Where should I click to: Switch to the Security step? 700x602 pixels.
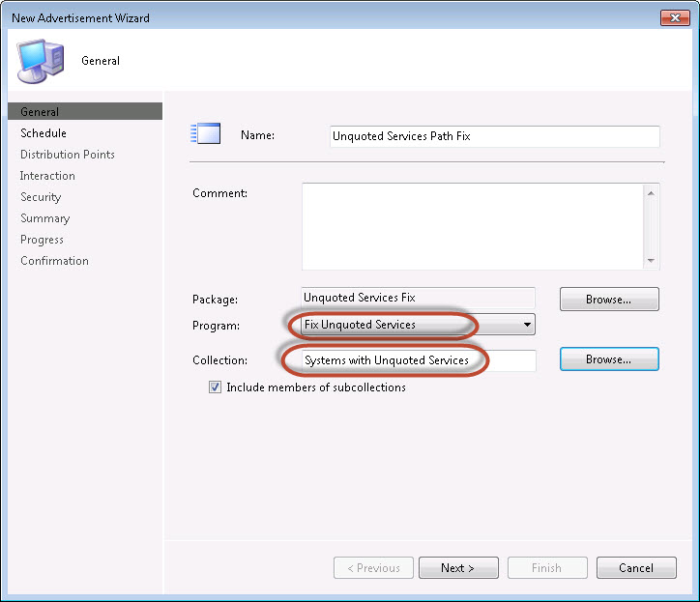pos(41,197)
